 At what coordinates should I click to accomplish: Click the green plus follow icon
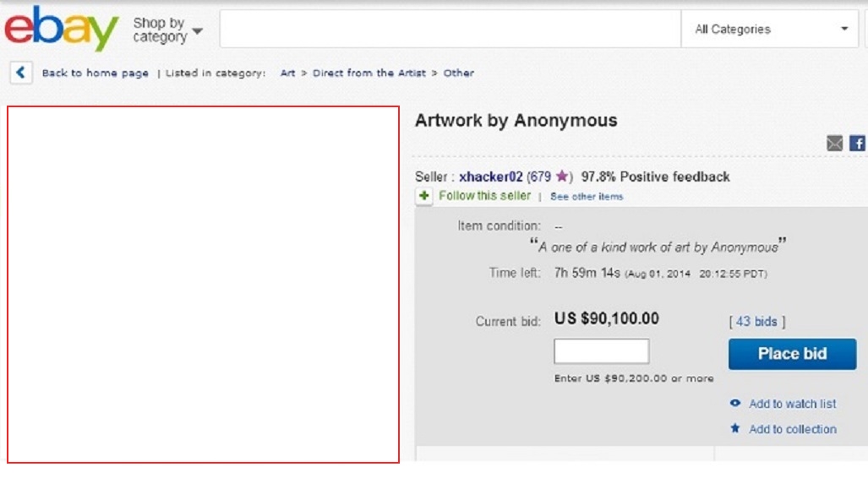click(x=424, y=196)
